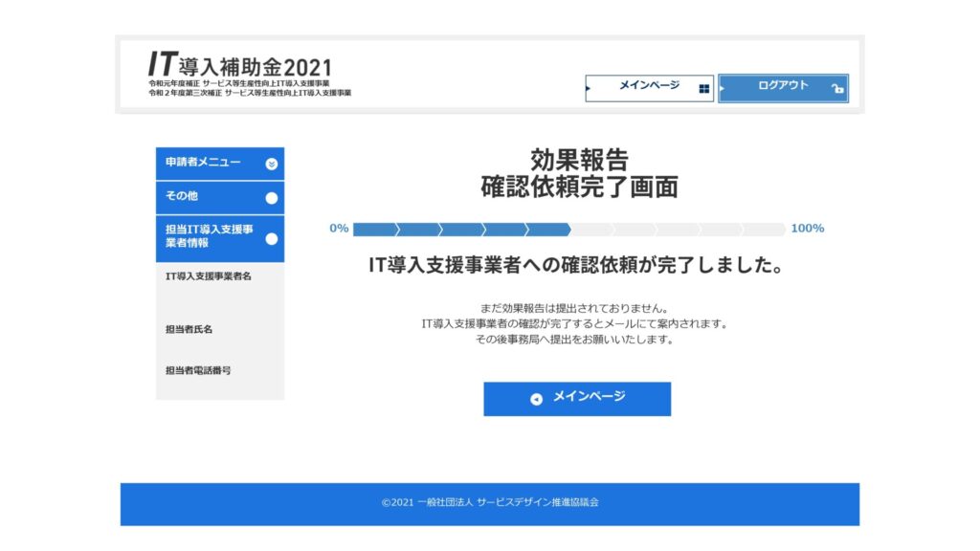Click the progress bar showing 0% to 100%
Viewport: 980px width, 551px height.
[568, 230]
